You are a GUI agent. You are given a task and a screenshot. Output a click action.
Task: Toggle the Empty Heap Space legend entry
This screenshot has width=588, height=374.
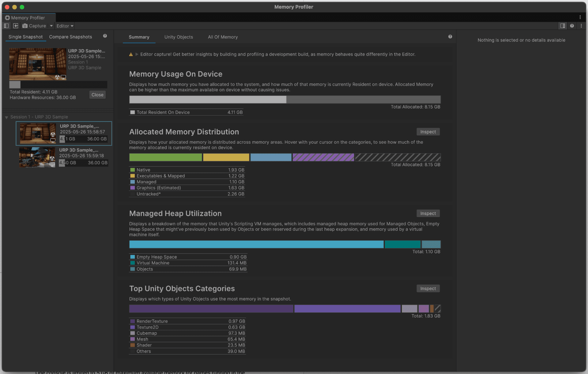tap(132, 257)
